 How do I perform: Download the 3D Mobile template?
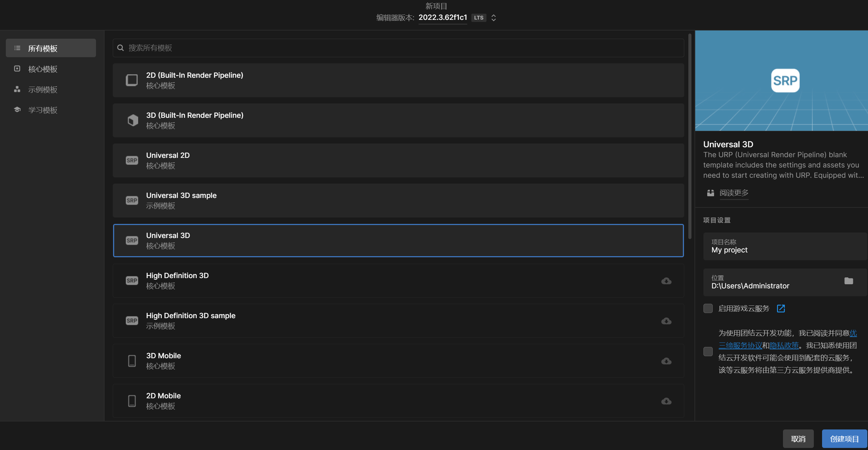[x=666, y=361]
